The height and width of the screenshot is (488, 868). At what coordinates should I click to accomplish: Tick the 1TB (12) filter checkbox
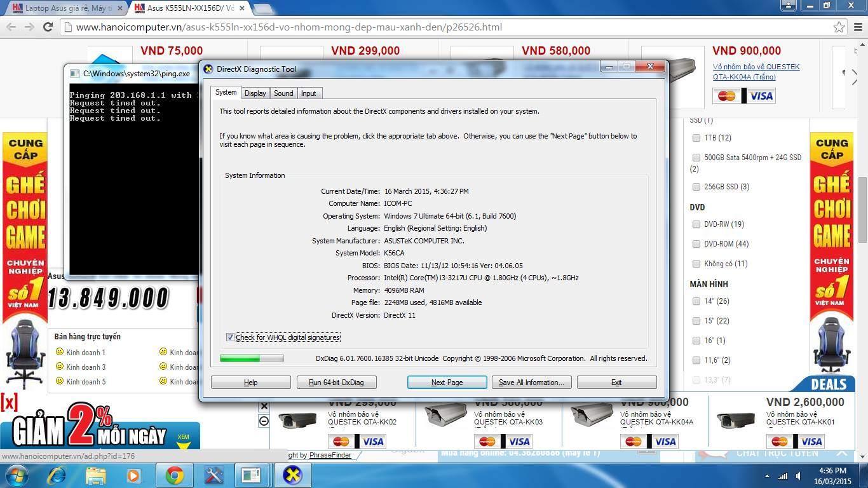(696, 138)
